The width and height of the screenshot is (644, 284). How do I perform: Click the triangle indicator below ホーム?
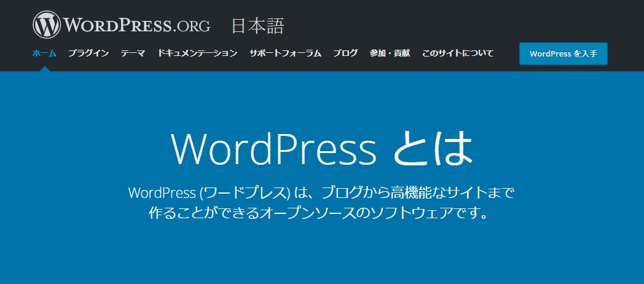pyautogui.click(x=44, y=68)
